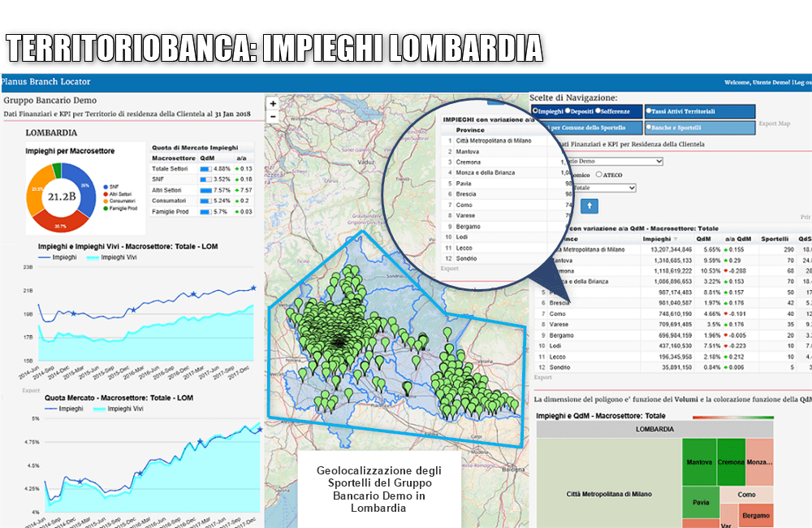Click the Log out link

pos(801,83)
